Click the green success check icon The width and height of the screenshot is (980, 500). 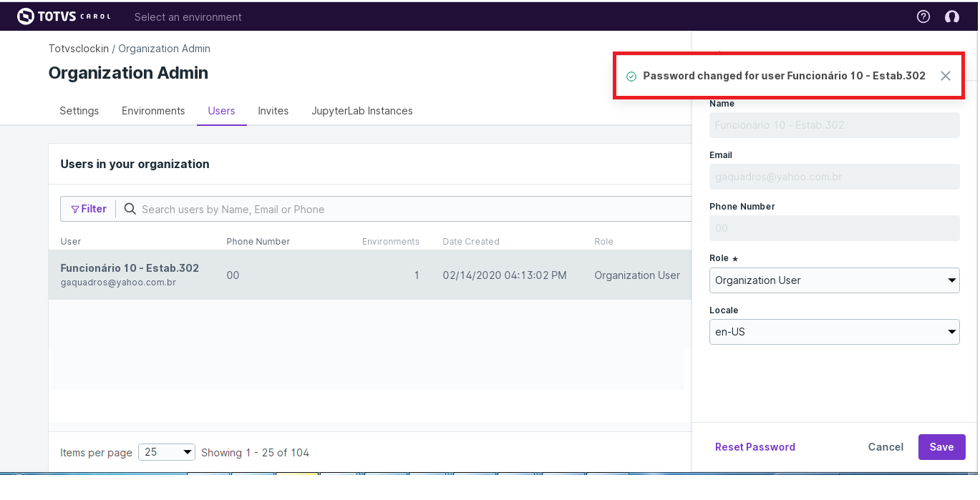631,77
